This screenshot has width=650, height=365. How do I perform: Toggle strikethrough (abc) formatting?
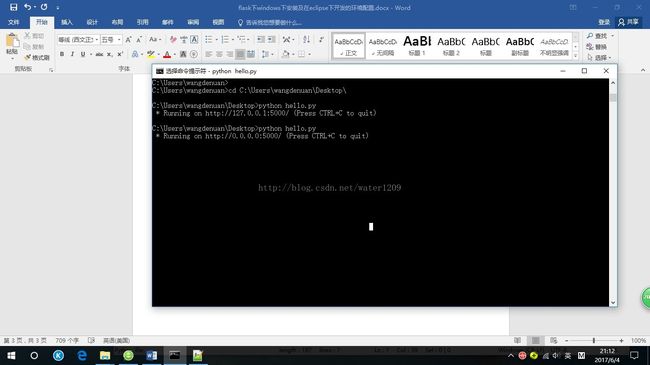tap(99, 54)
